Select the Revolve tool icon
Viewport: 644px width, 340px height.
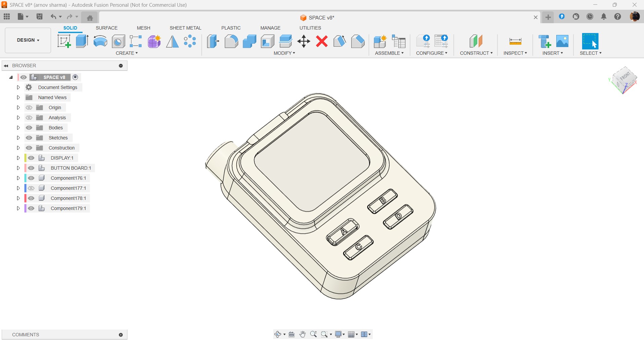100,41
